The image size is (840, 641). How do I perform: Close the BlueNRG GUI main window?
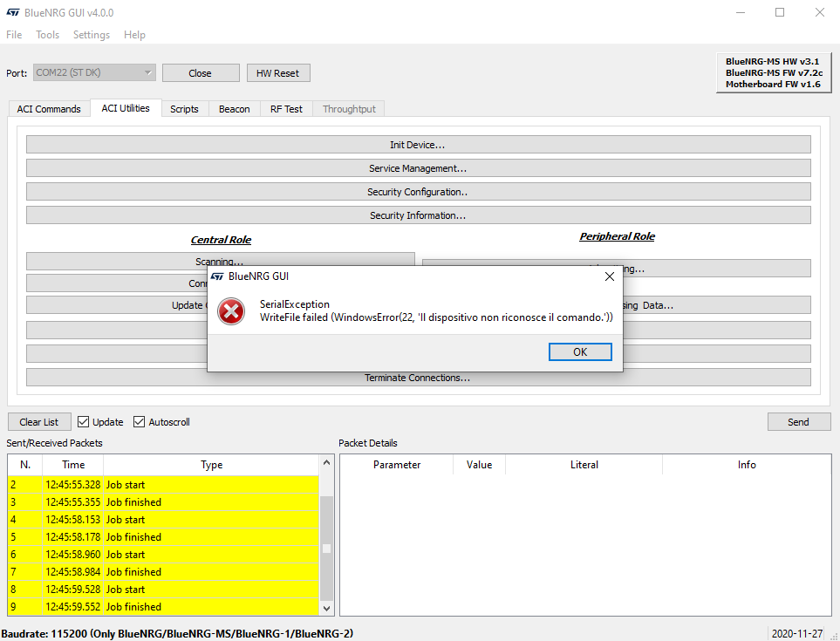820,12
